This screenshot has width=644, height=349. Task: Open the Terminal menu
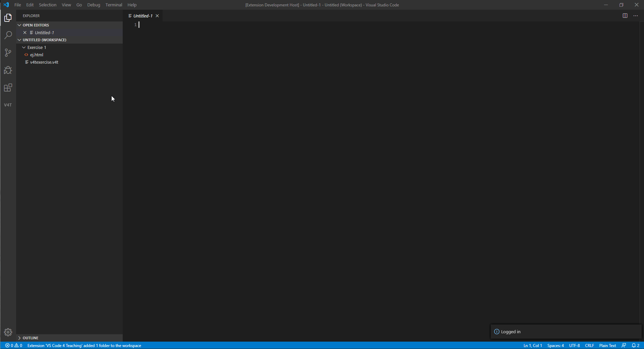114,5
